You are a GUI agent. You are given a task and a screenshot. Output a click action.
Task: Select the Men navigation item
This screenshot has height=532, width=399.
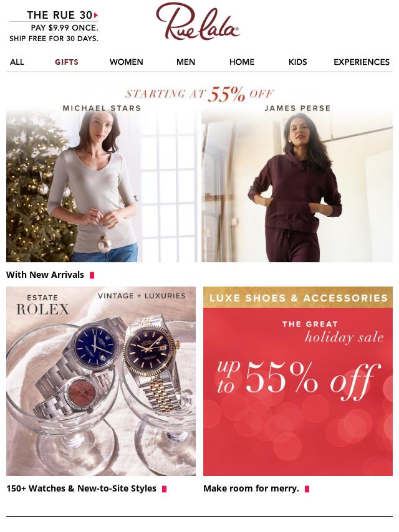[x=186, y=62]
